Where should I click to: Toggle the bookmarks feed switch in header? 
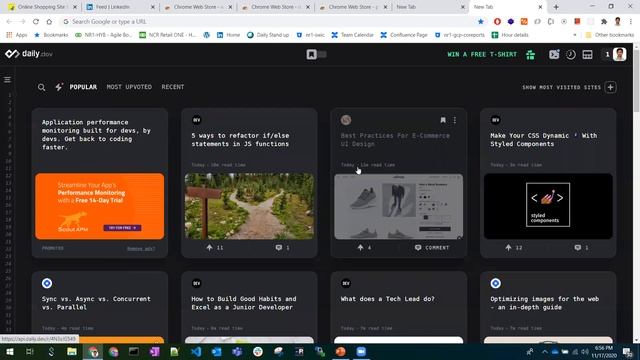click(x=317, y=54)
